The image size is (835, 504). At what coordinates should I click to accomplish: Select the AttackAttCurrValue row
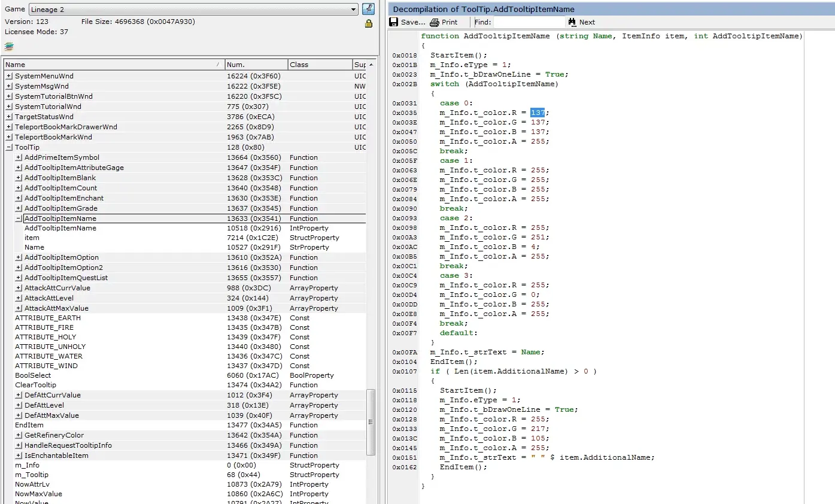(x=185, y=288)
